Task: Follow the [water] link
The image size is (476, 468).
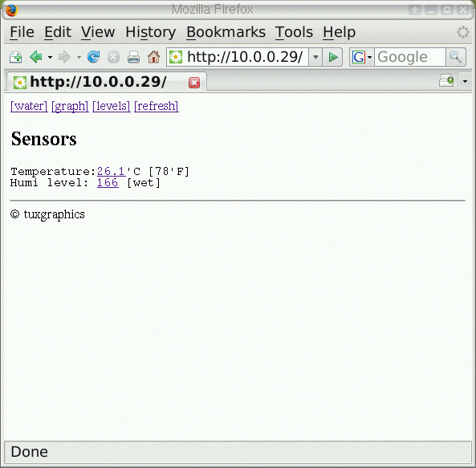Action: click(x=29, y=106)
